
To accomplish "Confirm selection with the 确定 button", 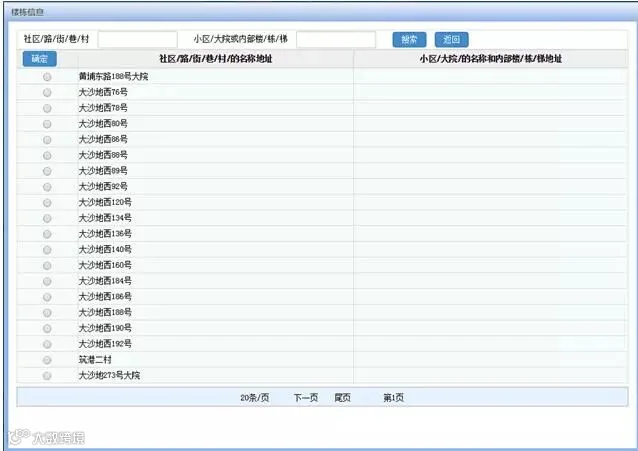I will coord(39,59).
